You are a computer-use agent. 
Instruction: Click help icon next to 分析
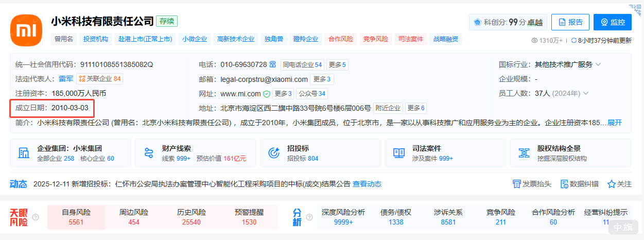click(x=310, y=217)
